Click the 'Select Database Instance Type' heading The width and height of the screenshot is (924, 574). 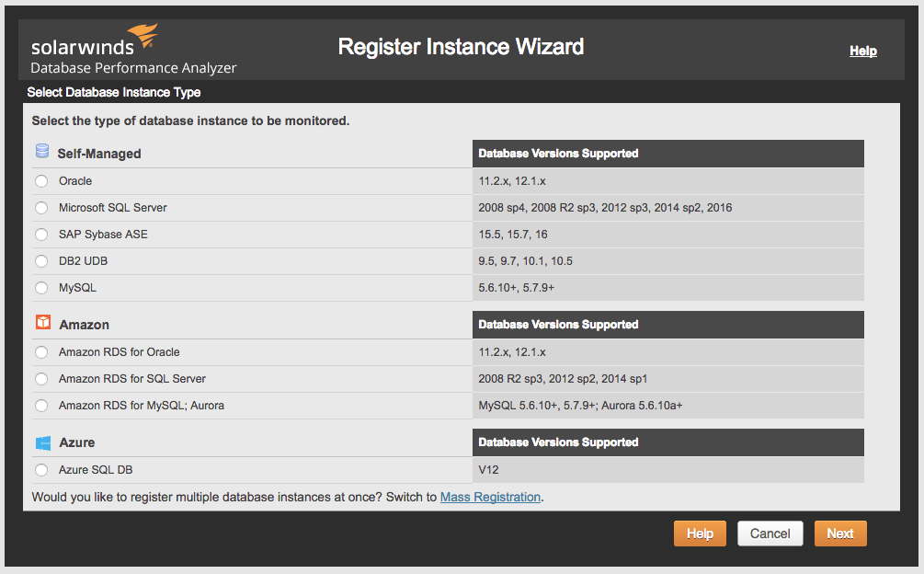point(114,92)
